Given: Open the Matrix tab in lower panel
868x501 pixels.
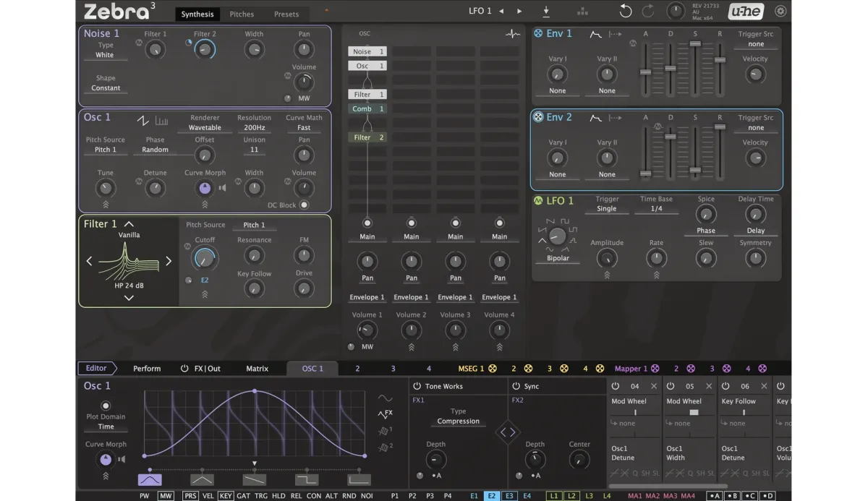Looking at the screenshot, I should coord(257,369).
